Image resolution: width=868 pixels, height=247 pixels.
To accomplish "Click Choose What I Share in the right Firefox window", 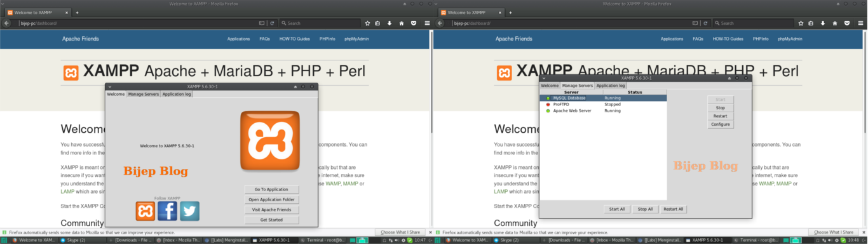I will tap(834, 232).
